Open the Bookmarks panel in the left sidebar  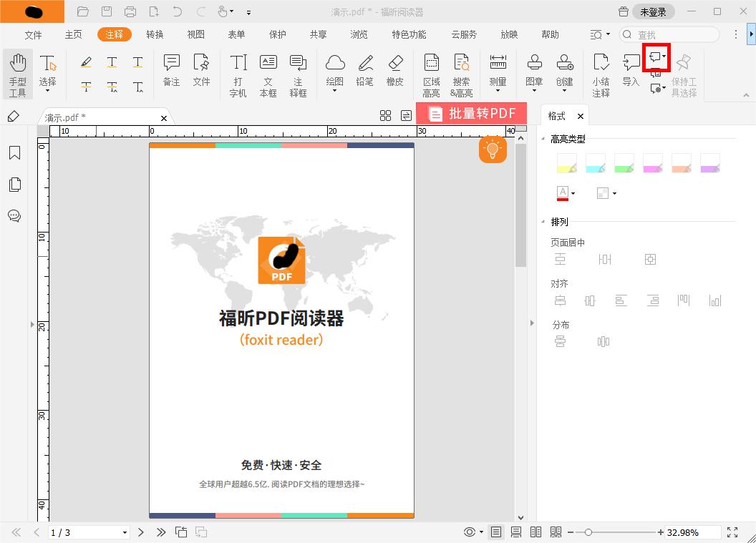[14, 152]
